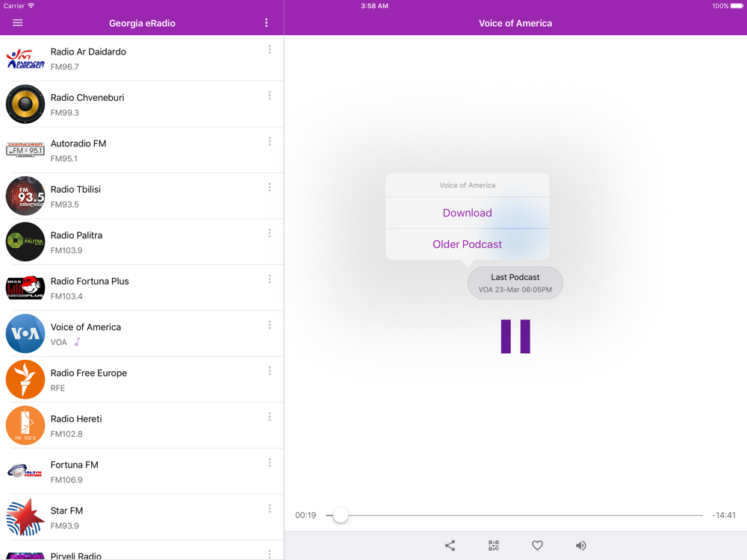Choose Older Podcast in the popup menu
Image resolution: width=747 pixels, height=560 pixels.
tap(468, 244)
